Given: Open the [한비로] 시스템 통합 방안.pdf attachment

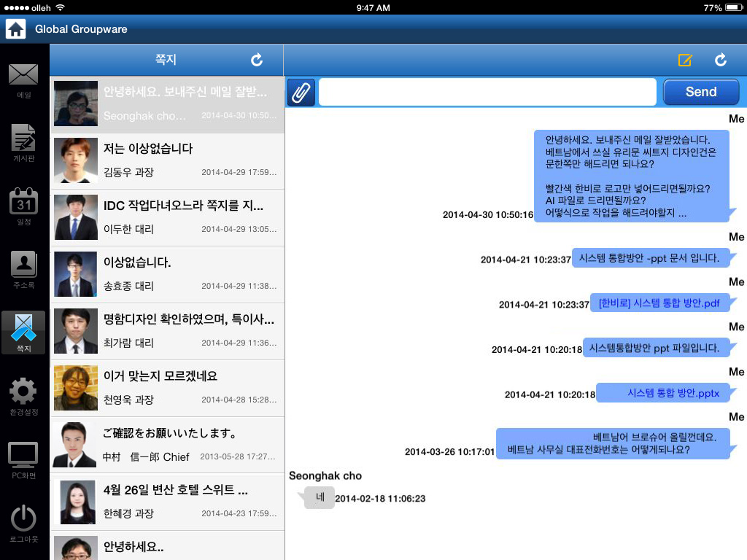Looking at the screenshot, I should point(659,303).
